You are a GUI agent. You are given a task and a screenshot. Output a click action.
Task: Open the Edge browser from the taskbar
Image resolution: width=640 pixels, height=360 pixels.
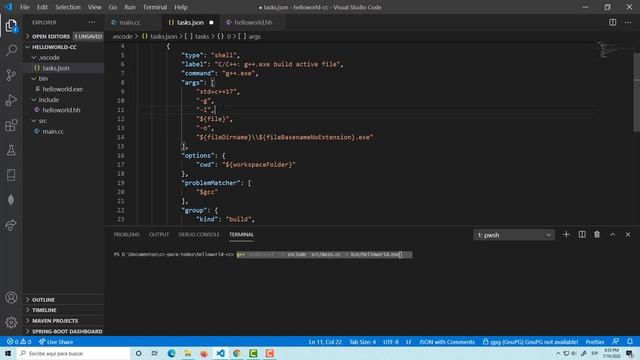tap(171, 353)
